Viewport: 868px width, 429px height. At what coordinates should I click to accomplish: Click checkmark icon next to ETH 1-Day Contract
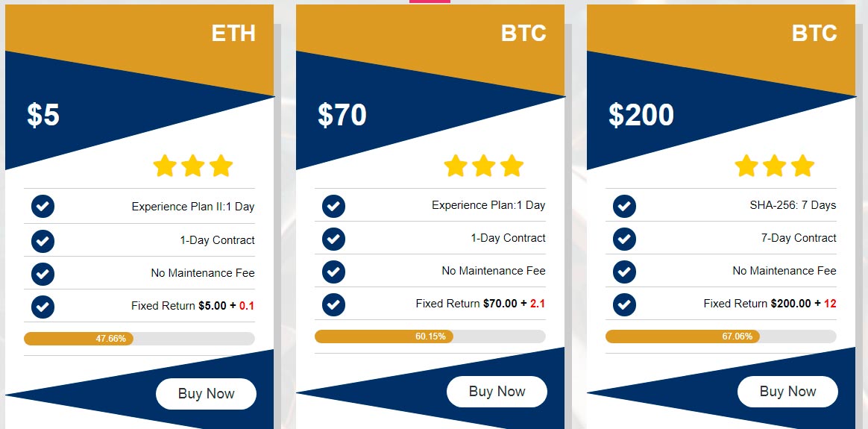point(43,240)
